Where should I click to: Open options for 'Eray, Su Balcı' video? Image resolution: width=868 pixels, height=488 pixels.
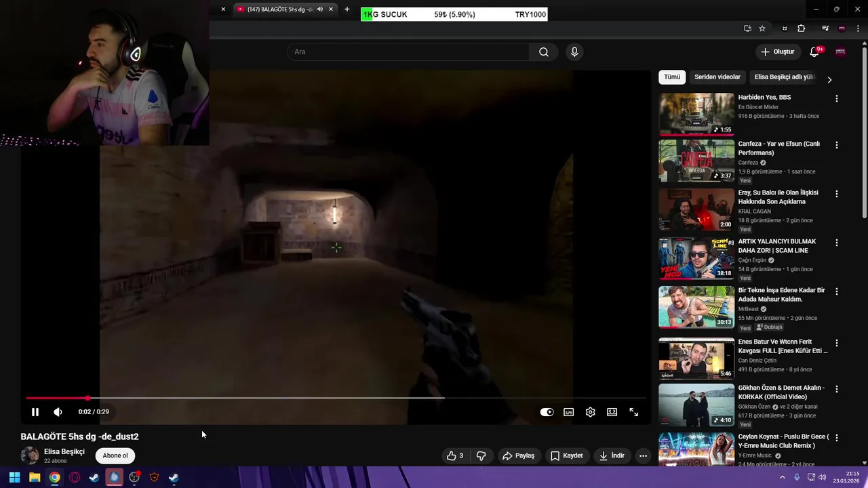click(x=836, y=194)
